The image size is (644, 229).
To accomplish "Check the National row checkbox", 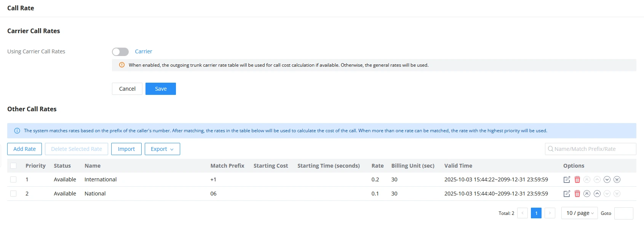I will click(13, 194).
